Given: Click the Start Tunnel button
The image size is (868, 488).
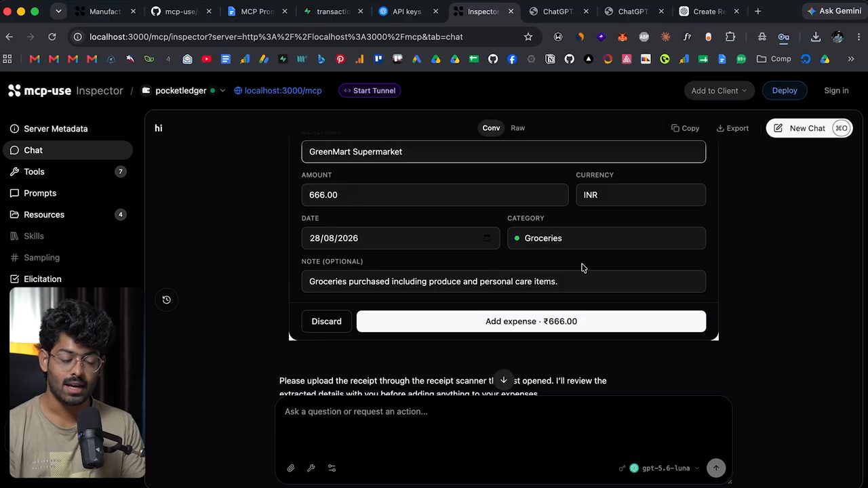Looking at the screenshot, I should pos(370,90).
